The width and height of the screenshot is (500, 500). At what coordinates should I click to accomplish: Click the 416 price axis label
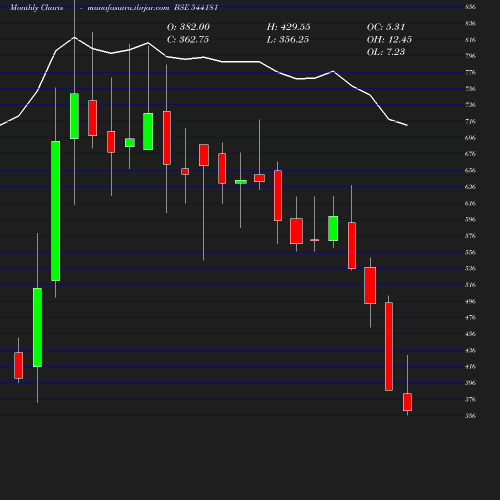[470, 366]
